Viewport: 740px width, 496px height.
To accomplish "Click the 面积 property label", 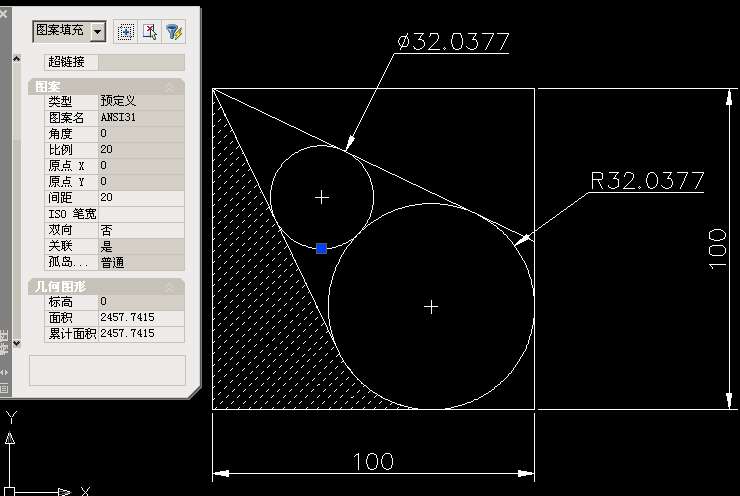I will pyautogui.click(x=60, y=318).
